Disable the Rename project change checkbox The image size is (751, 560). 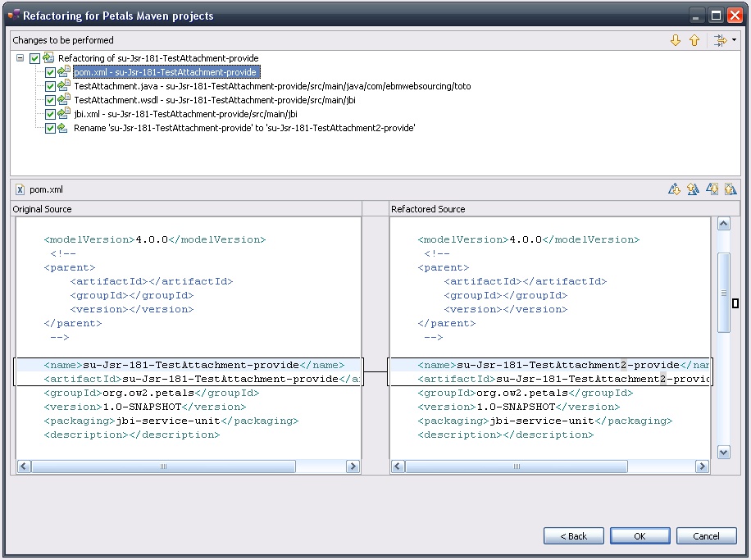point(51,128)
